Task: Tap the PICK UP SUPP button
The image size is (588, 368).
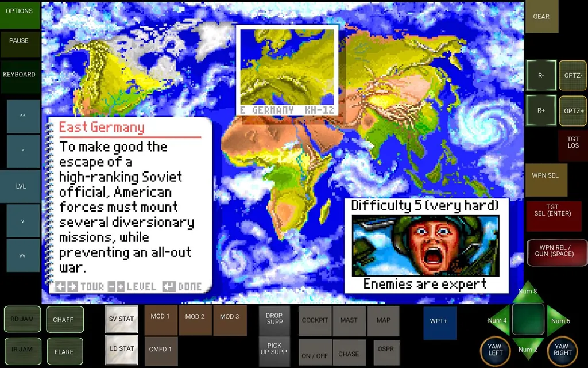Action: (x=274, y=351)
